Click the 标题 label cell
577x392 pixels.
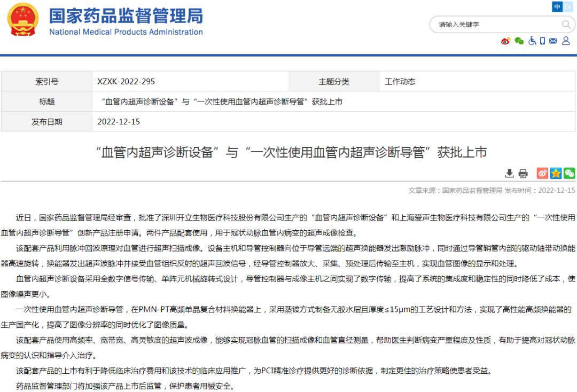coord(46,101)
